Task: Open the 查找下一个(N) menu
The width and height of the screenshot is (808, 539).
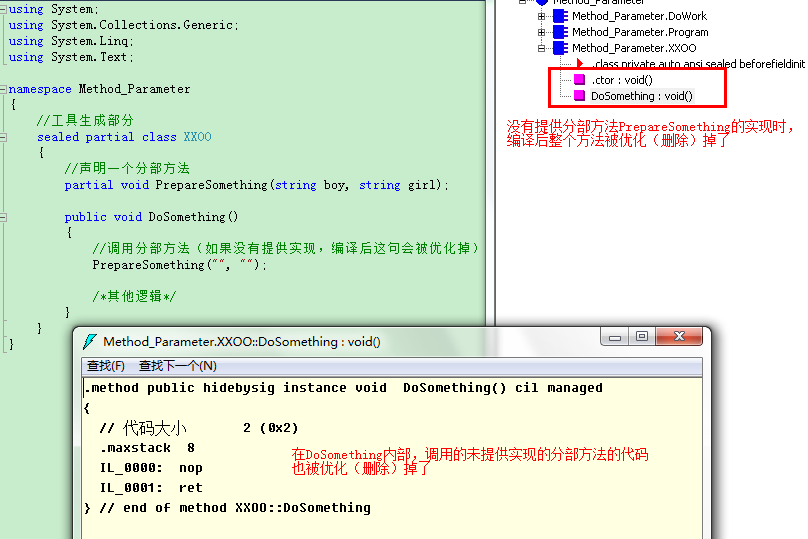Action: pyautogui.click(x=178, y=366)
